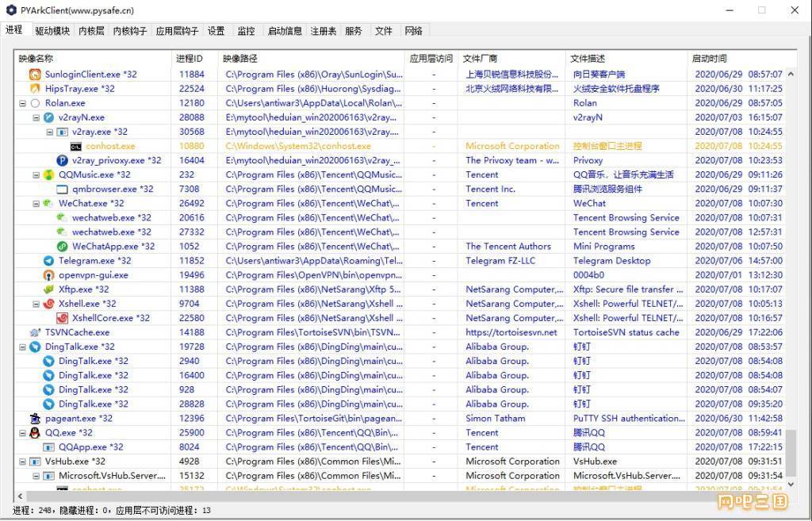
Task: Open the 注册表 tab
Action: coord(324,31)
